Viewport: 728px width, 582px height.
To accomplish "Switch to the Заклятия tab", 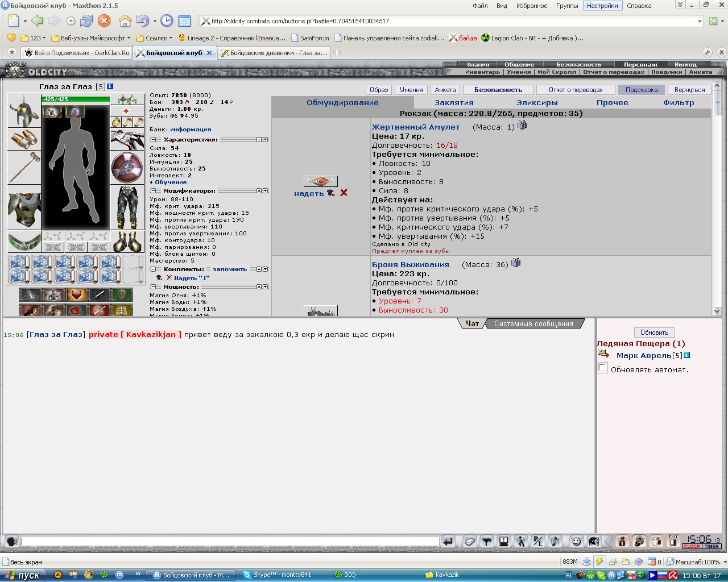I will tap(454, 103).
